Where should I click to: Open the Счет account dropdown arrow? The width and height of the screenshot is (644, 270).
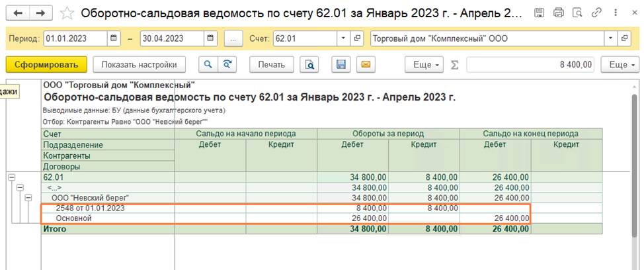343,38
